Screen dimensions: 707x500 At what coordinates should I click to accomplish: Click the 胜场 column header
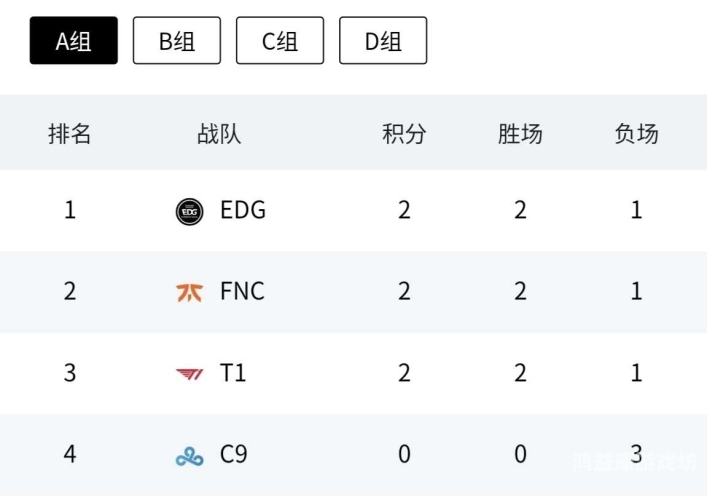[x=520, y=134]
